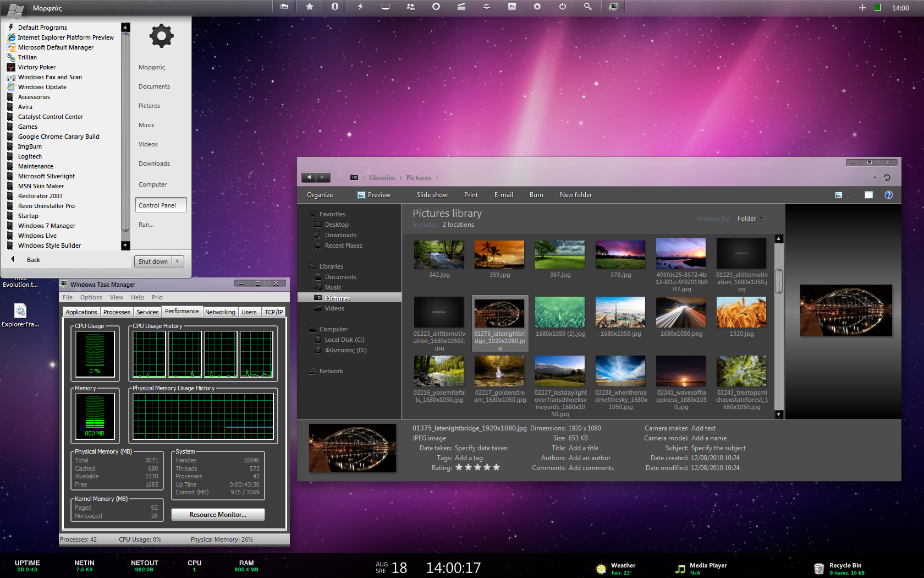The image size is (924, 578).
Task: Click the Explorer back navigation arrow
Action: pyautogui.click(x=309, y=177)
